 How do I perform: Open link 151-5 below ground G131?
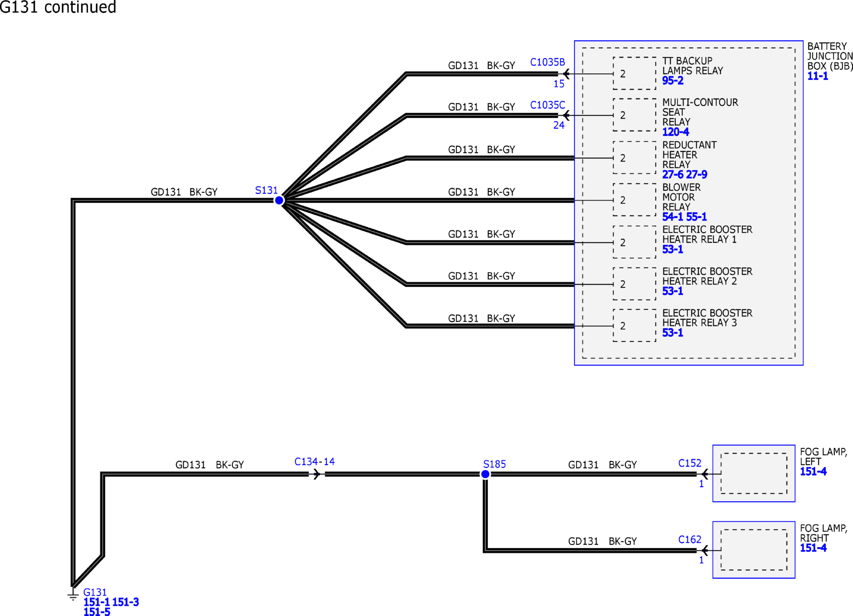97,612
